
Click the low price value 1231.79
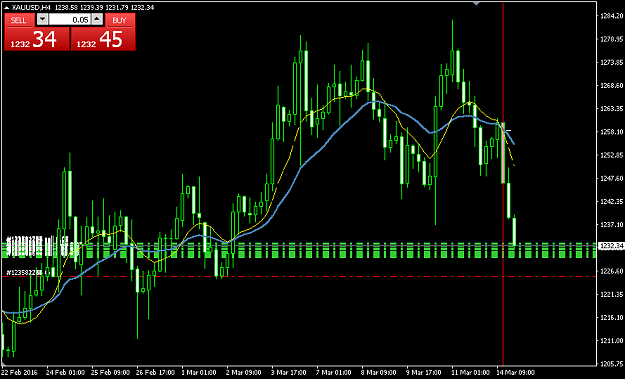116,8
